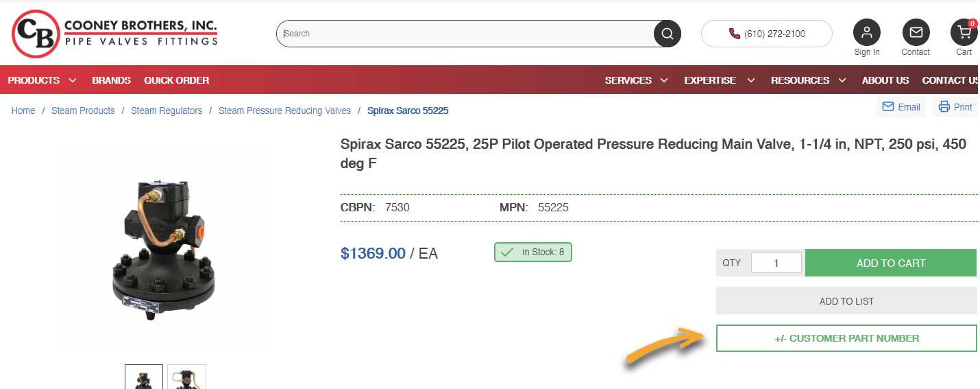Select the first product thumbnail image

(144, 377)
